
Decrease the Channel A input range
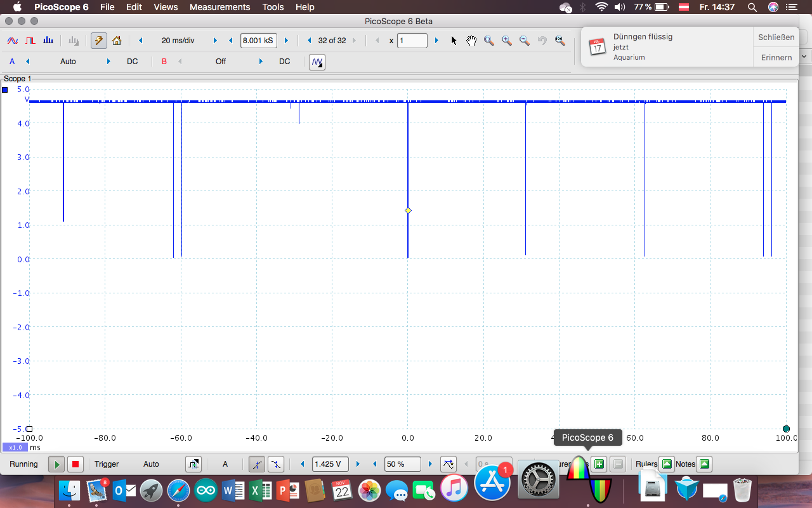[x=27, y=62]
